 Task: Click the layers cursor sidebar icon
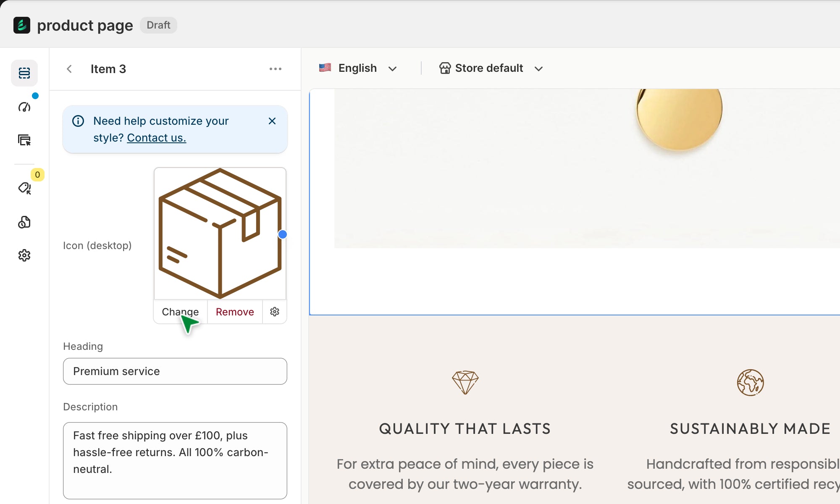24,140
